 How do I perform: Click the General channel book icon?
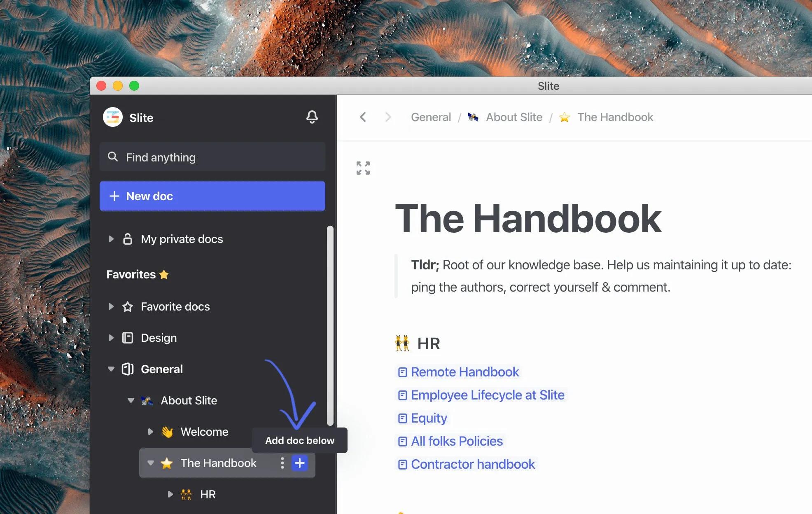128,369
